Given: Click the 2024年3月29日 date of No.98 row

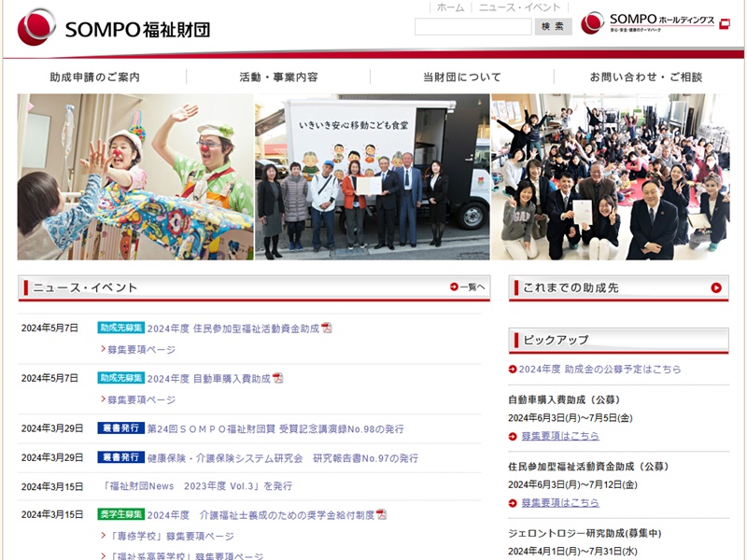Looking at the screenshot, I should point(52,428).
